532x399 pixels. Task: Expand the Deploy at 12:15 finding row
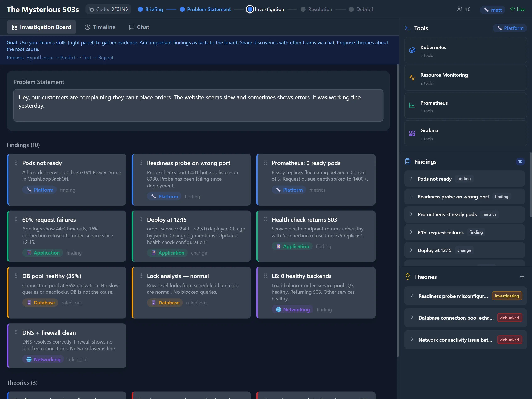click(411, 250)
